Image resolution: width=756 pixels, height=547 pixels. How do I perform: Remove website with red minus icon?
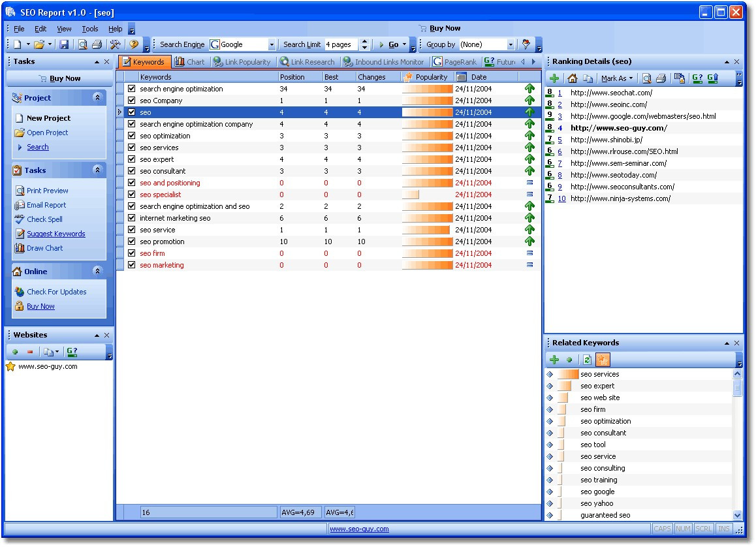[x=30, y=352]
